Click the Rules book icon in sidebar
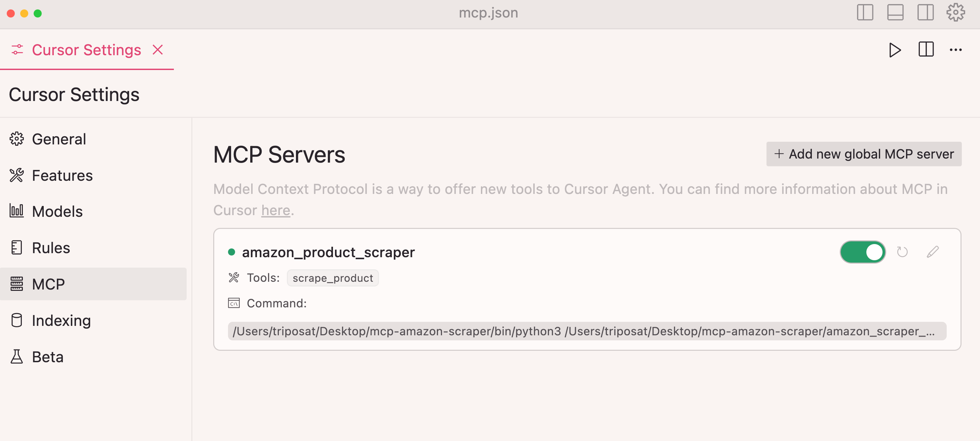This screenshot has height=441, width=980. tap(16, 247)
